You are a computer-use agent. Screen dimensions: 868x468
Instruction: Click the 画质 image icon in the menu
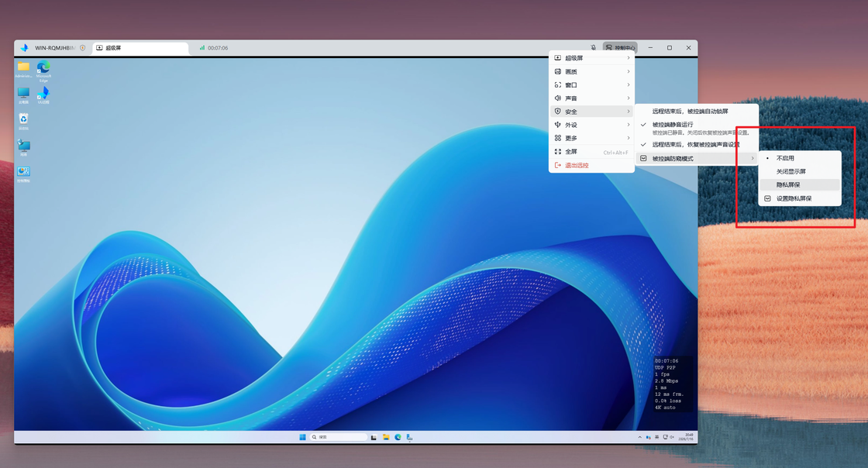pyautogui.click(x=558, y=71)
